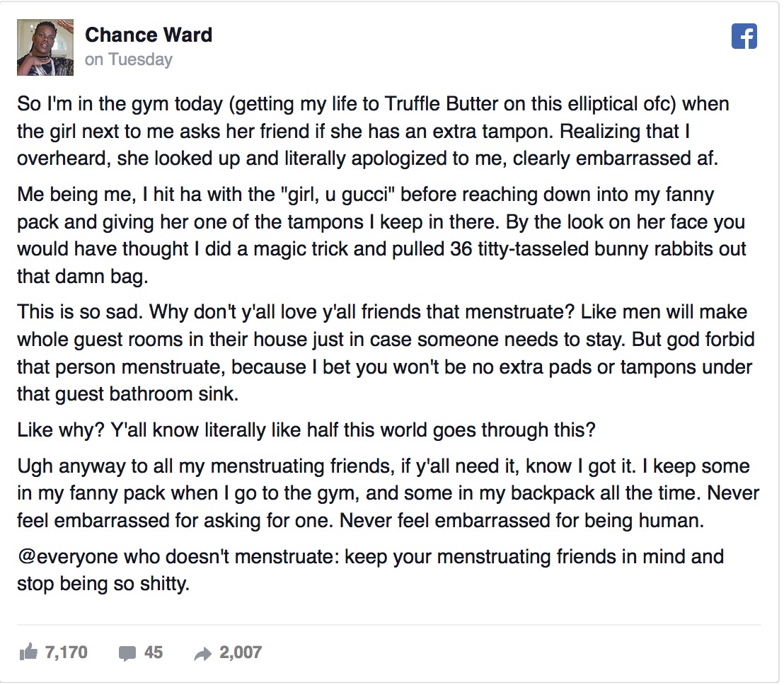The height and width of the screenshot is (685, 784).
Task: Open the Chance Ward name link
Action: (x=149, y=35)
